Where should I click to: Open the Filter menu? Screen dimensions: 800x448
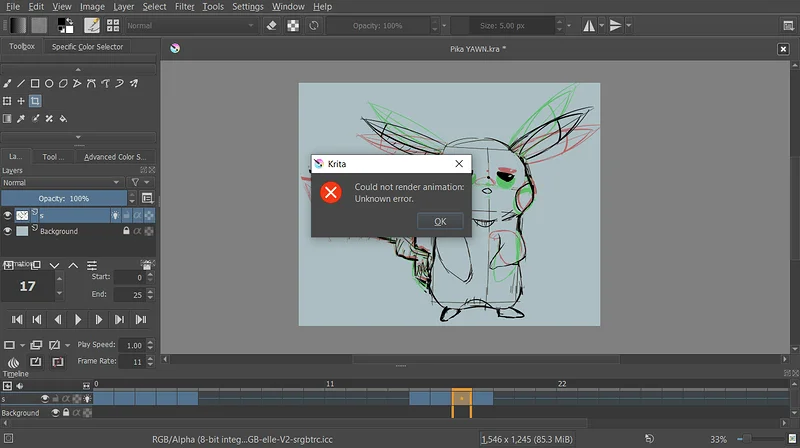pos(185,7)
